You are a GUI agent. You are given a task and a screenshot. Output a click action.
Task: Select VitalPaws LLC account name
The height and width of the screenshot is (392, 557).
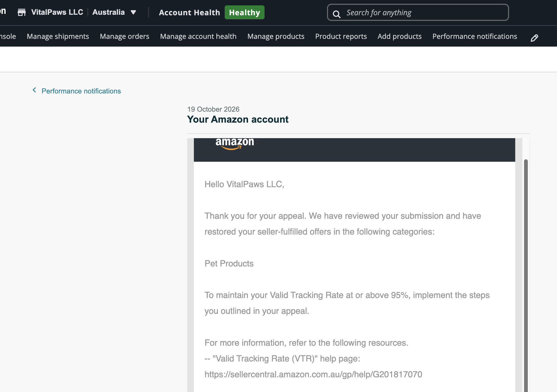(57, 12)
